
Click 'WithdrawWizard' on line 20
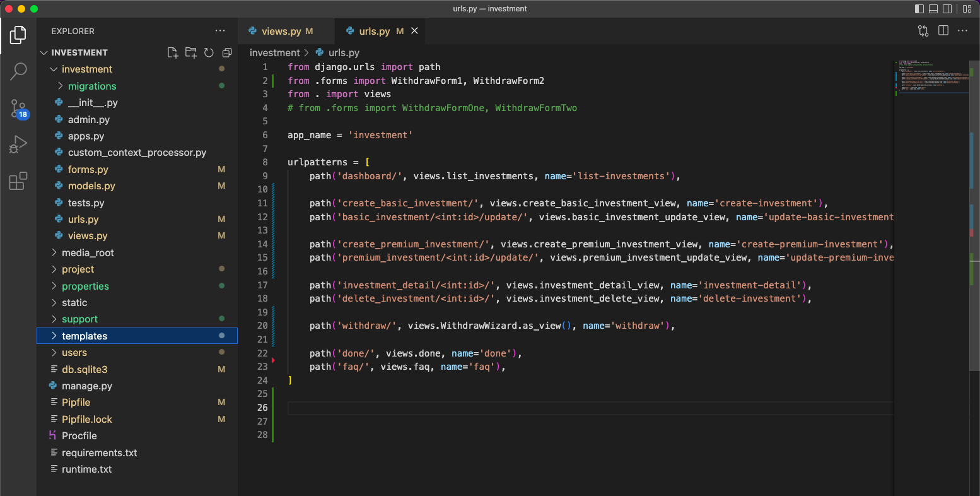(479, 326)
